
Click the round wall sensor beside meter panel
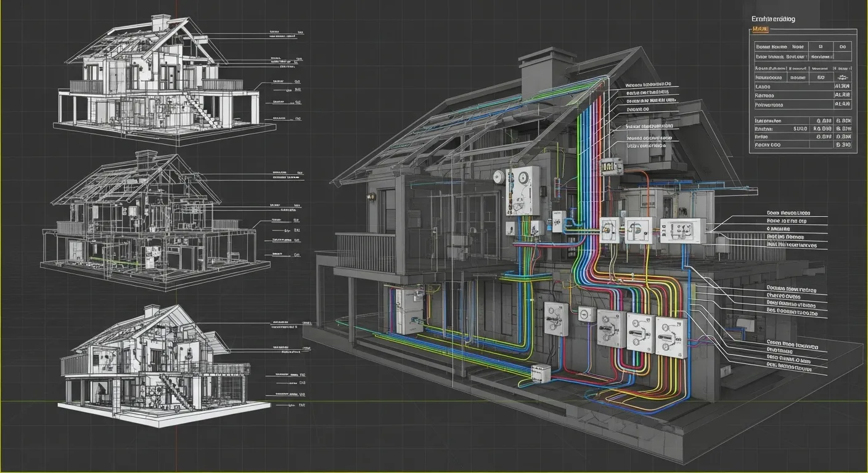[x=497, y=177]
